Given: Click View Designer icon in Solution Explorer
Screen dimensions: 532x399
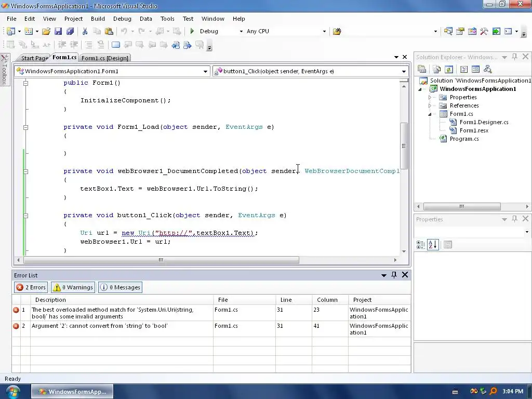Looking at the screenshot, I should [x=476, y=69].
